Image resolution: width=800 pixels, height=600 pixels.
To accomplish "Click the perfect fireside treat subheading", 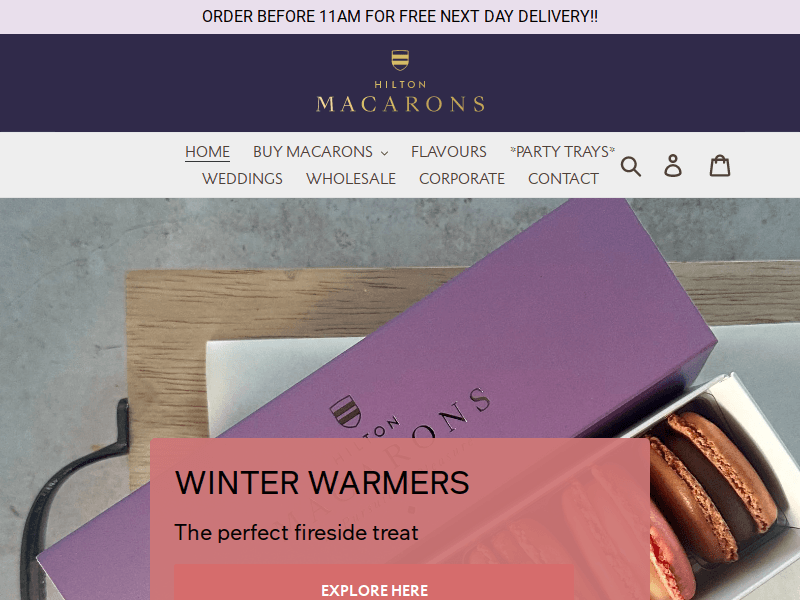I will coord(296,533).
